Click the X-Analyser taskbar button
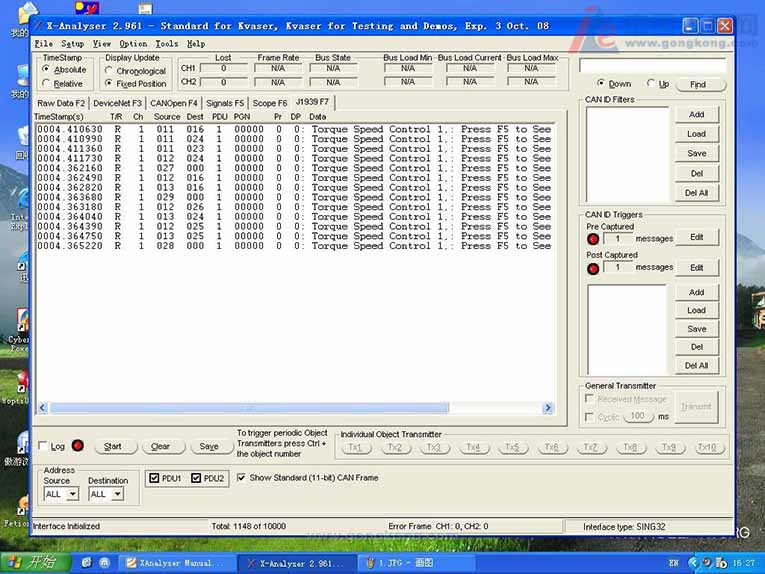This screenshot has width=765, height=574. (298, 563)
